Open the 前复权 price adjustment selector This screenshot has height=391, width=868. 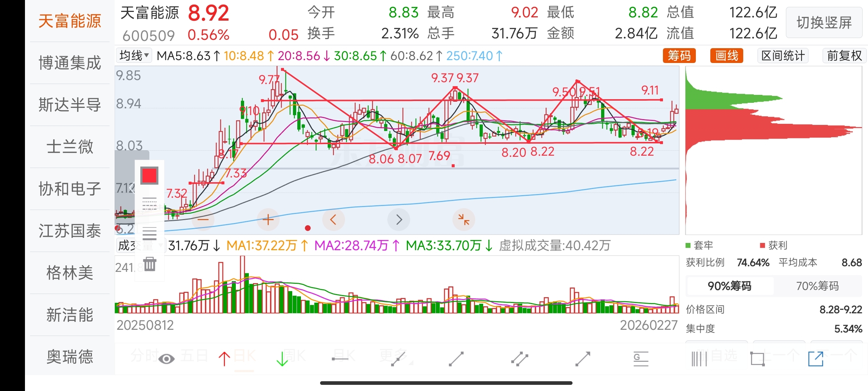click(844, 56)
